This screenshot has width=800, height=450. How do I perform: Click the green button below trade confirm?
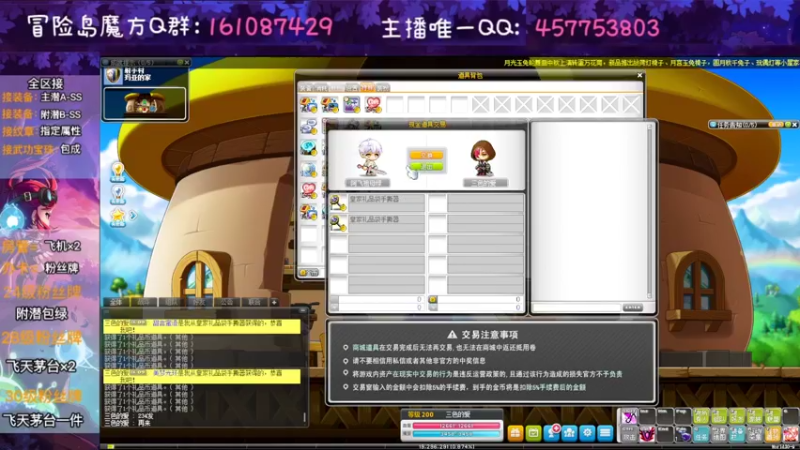point(427,167)
